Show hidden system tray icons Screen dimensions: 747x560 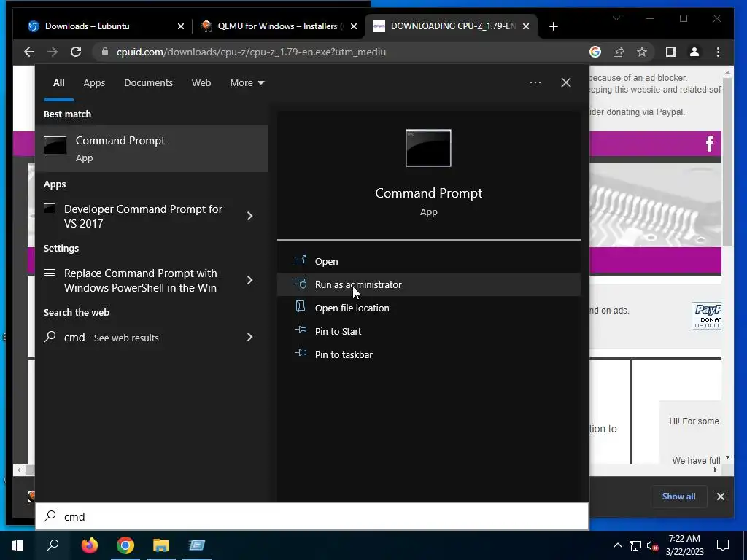click(617, 545)
